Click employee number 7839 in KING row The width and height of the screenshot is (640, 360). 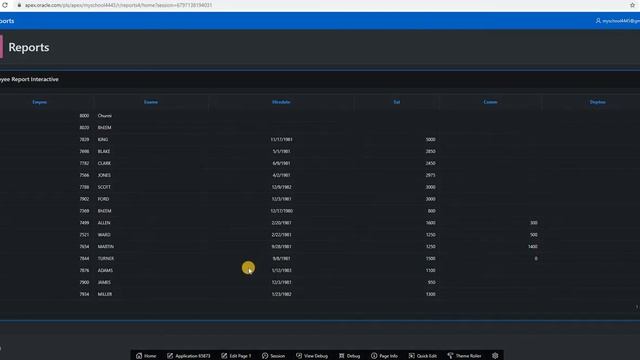(84, 140)
